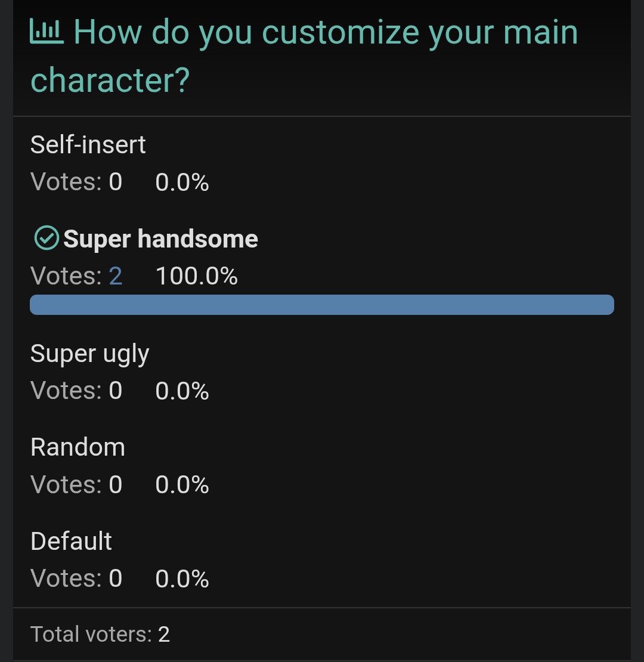Screen dimensions: 644x662
Task: Click Default 0.0% percentage
Action: pos(182,579)
